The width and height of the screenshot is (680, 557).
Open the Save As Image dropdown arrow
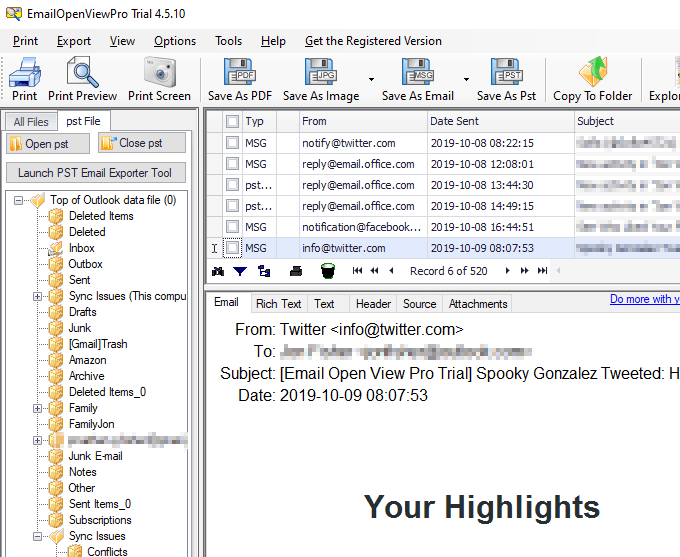371,79
